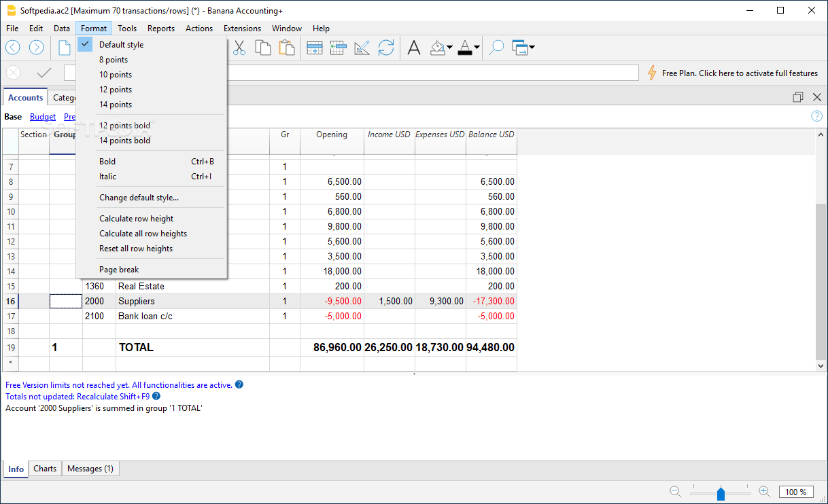Click the help icon after Recalculate Shift+F9

156,396
